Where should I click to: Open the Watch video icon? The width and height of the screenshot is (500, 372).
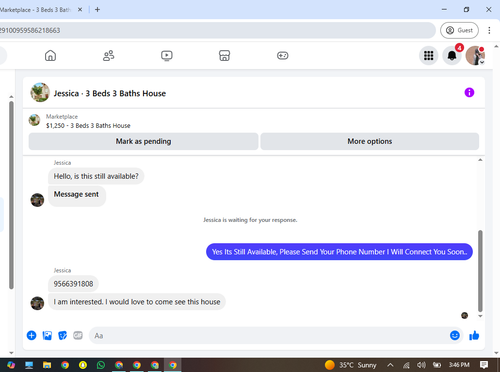point(166,55)
